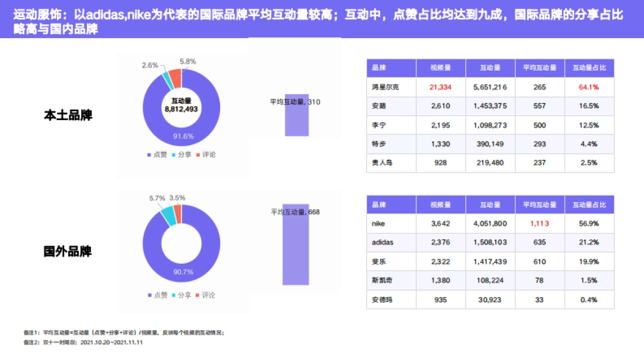Select the 评论 legend marker under the bottom chart

199,295
